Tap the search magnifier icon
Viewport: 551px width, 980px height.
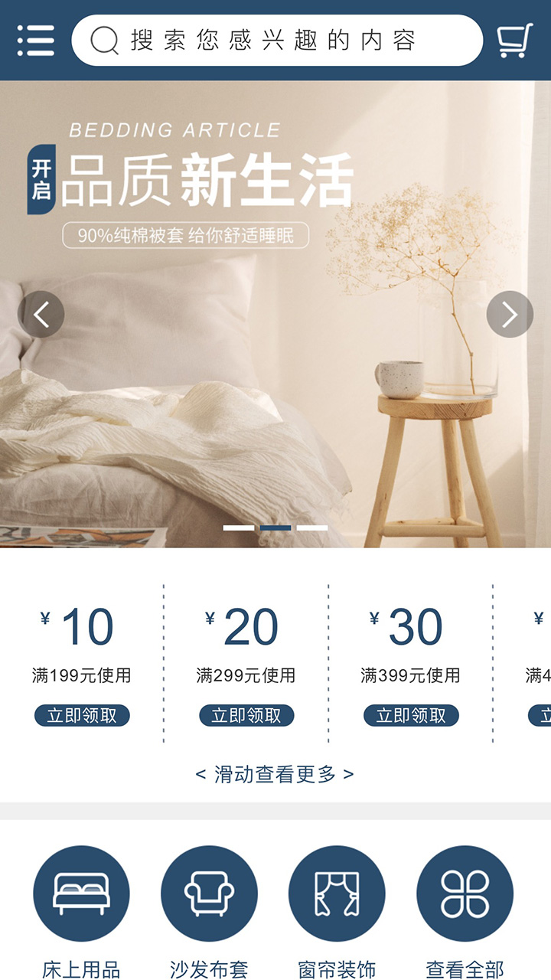[x=105, y=41]
